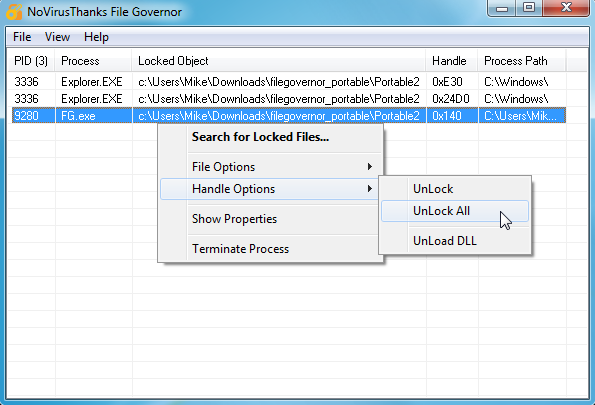This screenshot has width=595, height=405.
Task: Open the Help menu
Action: coord(96,37)
